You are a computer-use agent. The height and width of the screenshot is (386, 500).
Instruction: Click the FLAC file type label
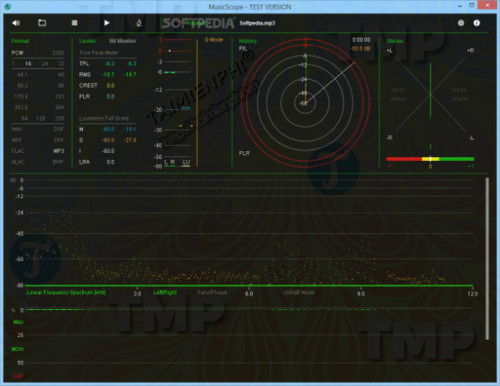(18, 151)
